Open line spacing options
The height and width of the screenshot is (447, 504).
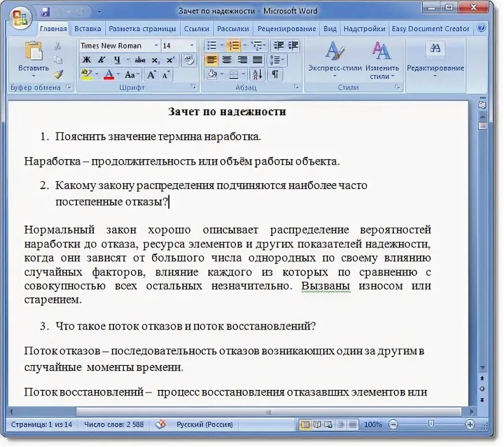click(276, 60)
